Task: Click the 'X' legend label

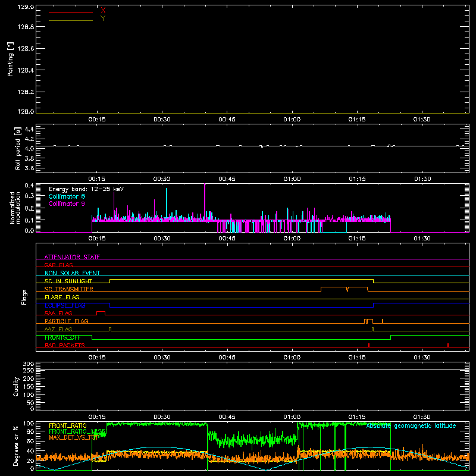Action: coord(103,11)
